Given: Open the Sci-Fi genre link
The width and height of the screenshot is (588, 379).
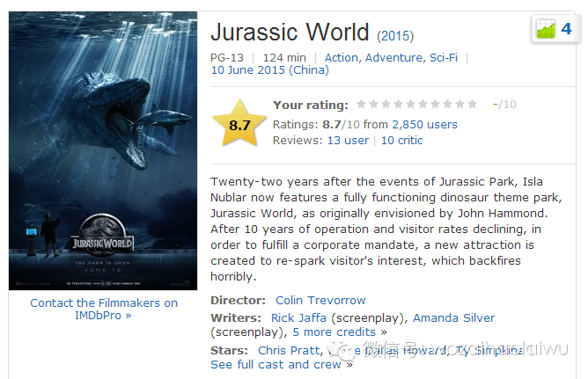Looking at the screenshot, I should tap(445, 58).
